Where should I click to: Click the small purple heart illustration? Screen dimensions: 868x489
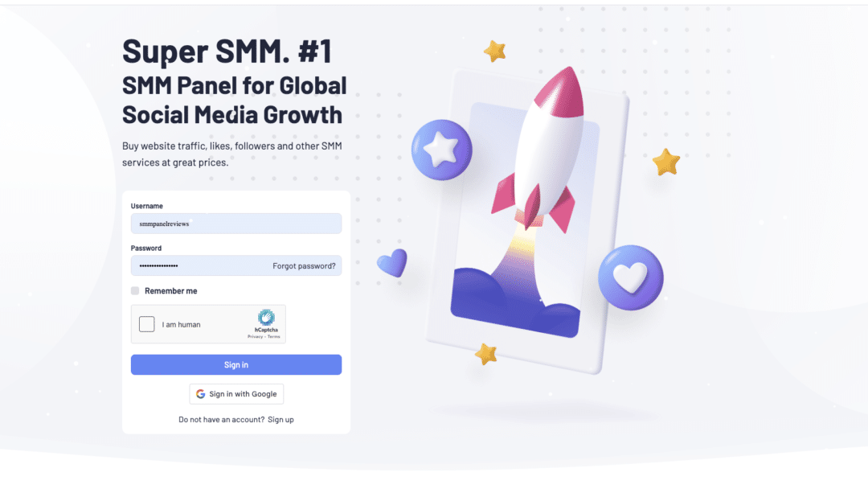pyautogui.click(x=392, y=262)
